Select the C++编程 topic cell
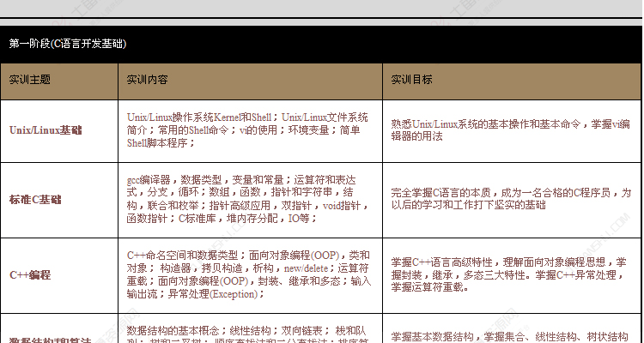Screen dimensions: 644x343 click(x=30, y=275)
